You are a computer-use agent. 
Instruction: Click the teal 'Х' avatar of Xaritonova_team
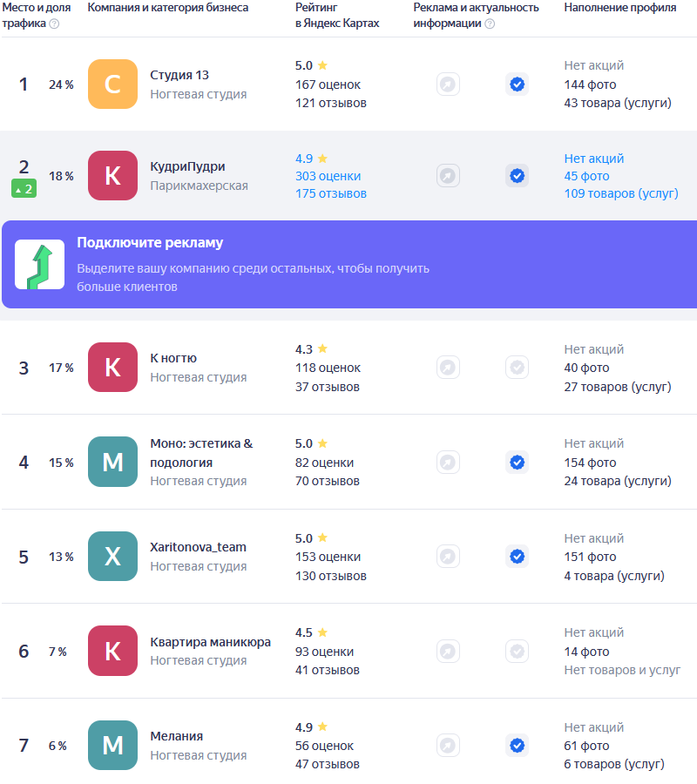tap(112, 557)
